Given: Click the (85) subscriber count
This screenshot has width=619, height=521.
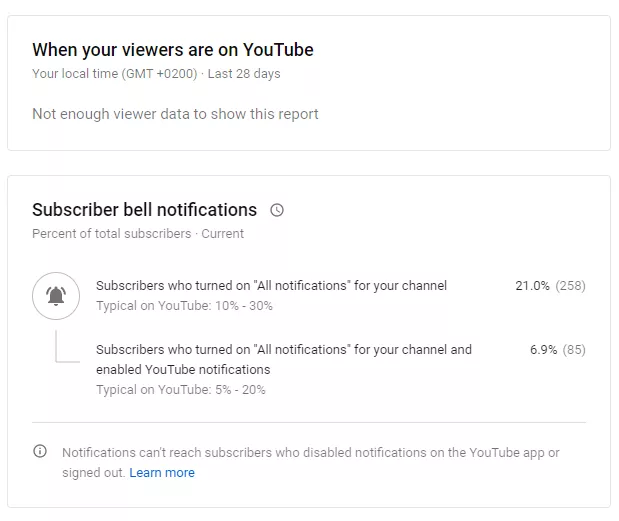Looking at the screenshot, I should pos(574,350).
